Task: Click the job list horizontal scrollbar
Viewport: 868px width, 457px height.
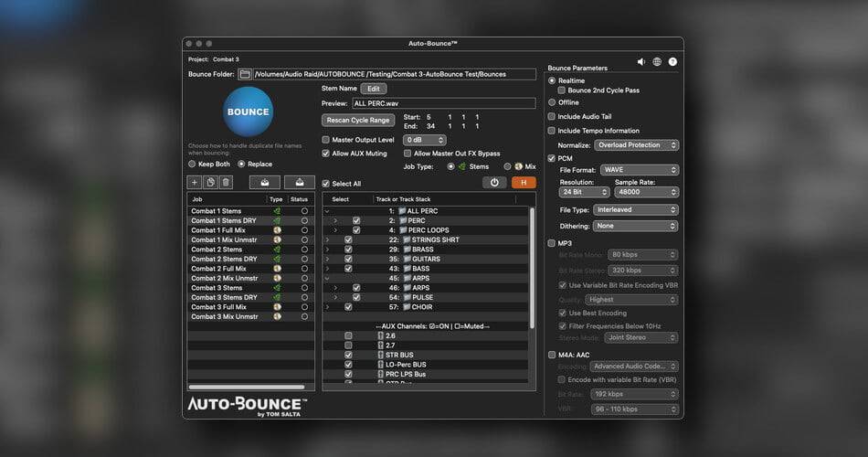Action: [247, 388]
